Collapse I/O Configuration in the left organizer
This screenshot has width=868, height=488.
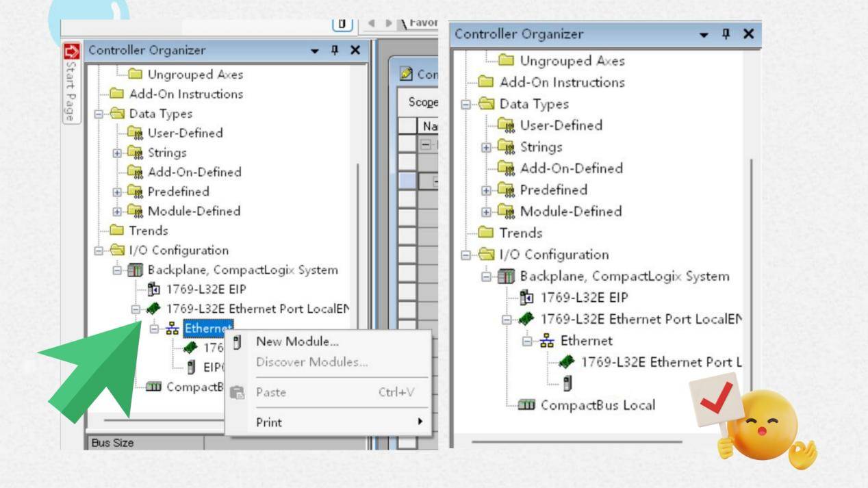[98, 251]
